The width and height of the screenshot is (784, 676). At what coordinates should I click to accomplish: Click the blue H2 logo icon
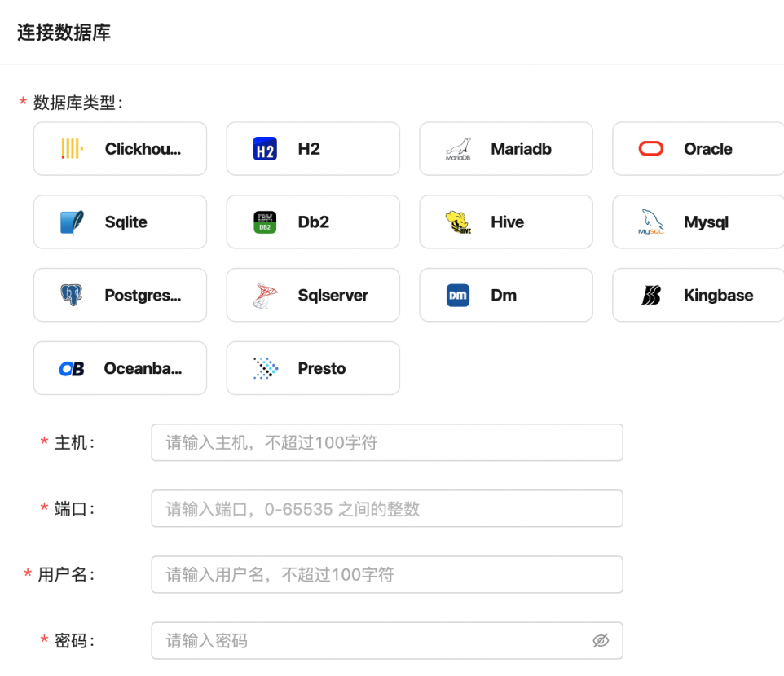(265, 149)
